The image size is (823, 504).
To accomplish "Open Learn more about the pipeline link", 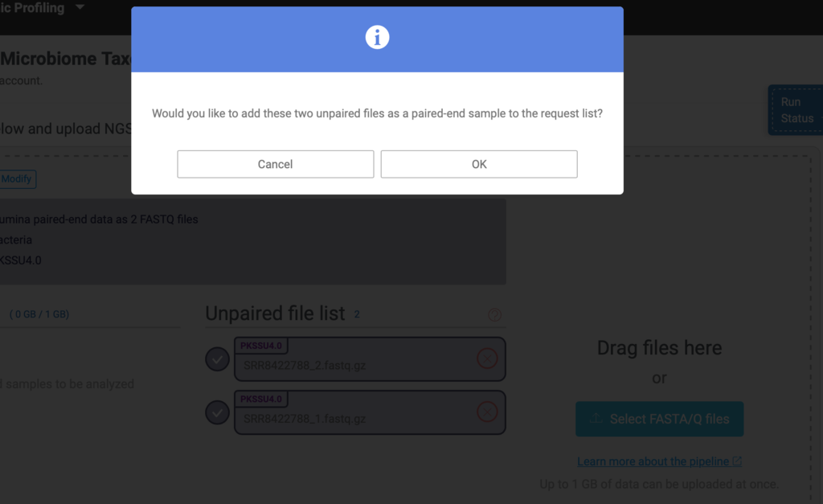I will click(x=653, y=461).
